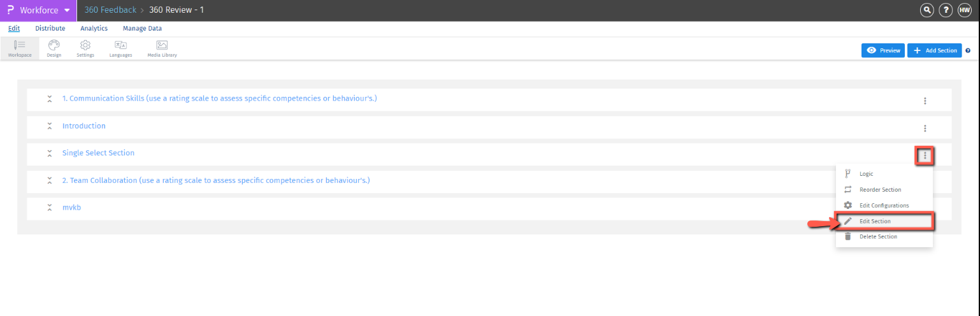Open the Introduction section title
The image size is (980, 316).
(83, 126)
